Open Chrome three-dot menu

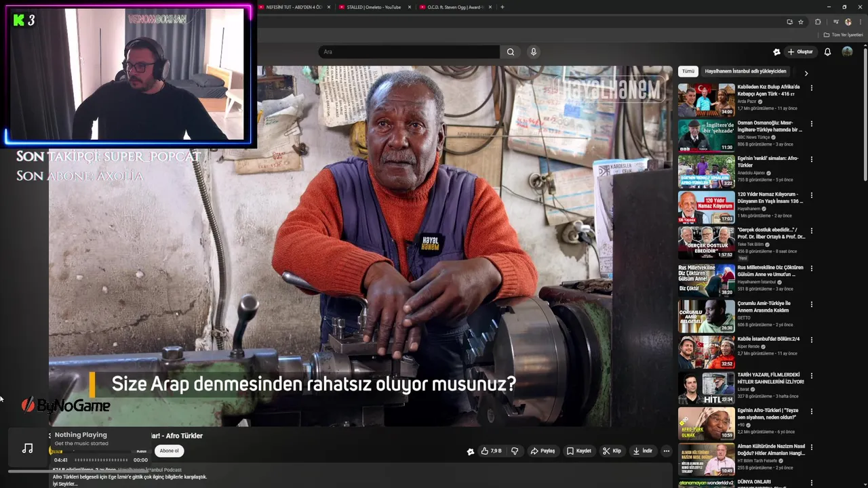(x=860, y=22)
